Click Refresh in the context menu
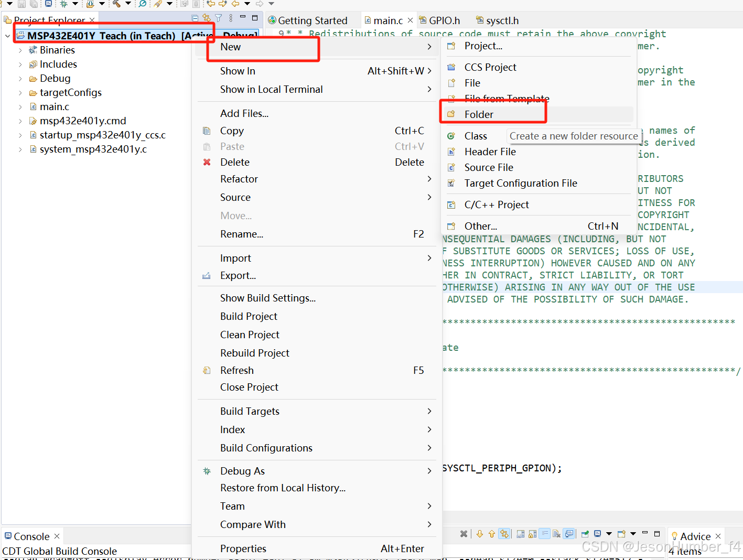The width and height of the screenshot is (743, 560). 237,370
